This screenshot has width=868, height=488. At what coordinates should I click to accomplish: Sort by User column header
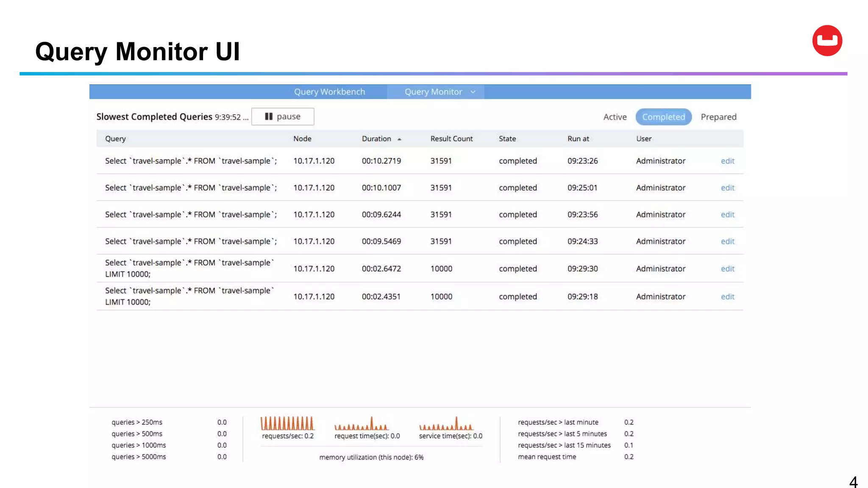(x=643, y=139)
